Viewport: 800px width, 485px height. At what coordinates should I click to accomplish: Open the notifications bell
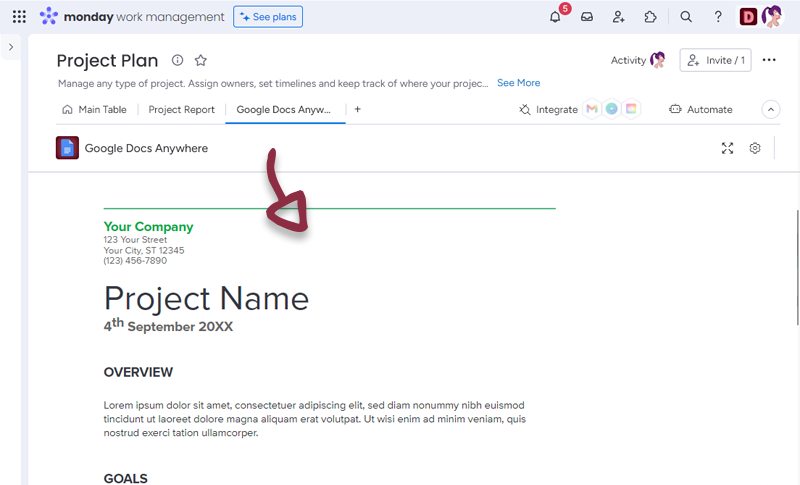[555, 17]
